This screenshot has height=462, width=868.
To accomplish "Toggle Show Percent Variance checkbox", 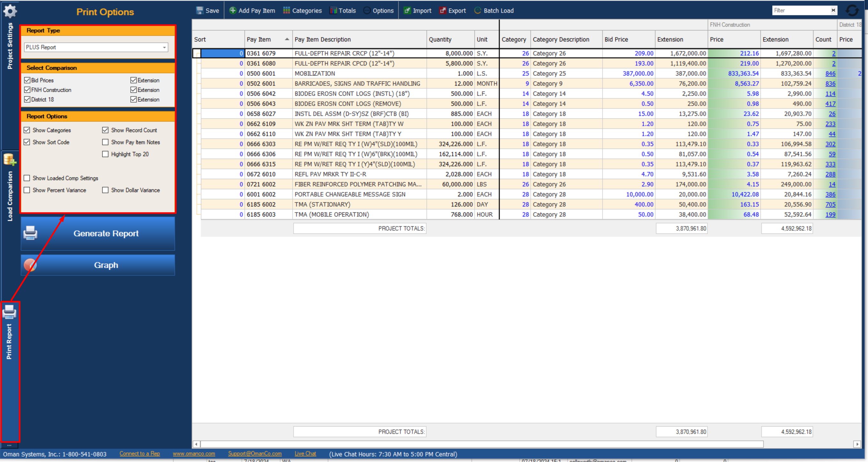I will click(x=27, y=190).
